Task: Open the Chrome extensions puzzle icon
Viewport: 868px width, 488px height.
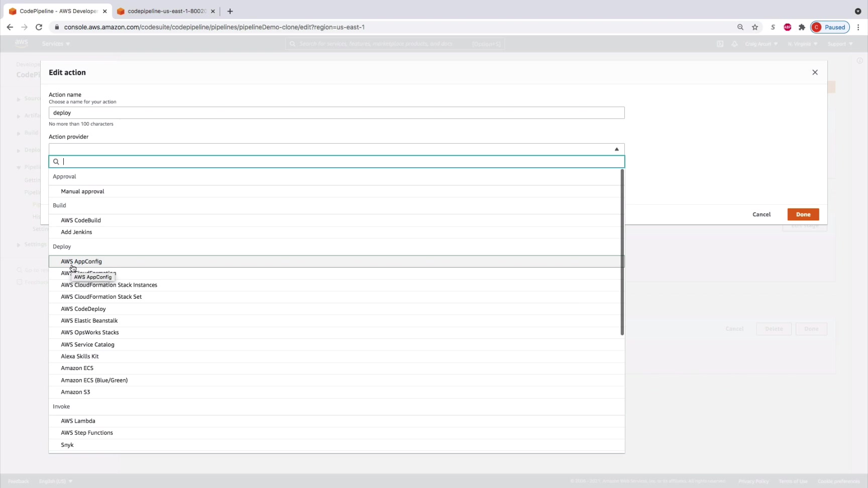Action: pyautogui.click(x=802, y=27)
